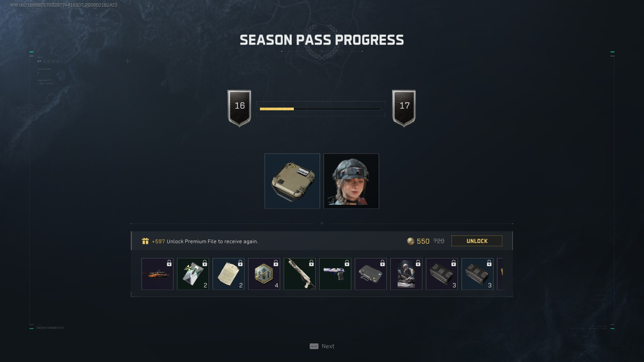This screenshot has width=644, height=362.
Task: Select the tank skin reward tile
Action: (x=157, y=274)
